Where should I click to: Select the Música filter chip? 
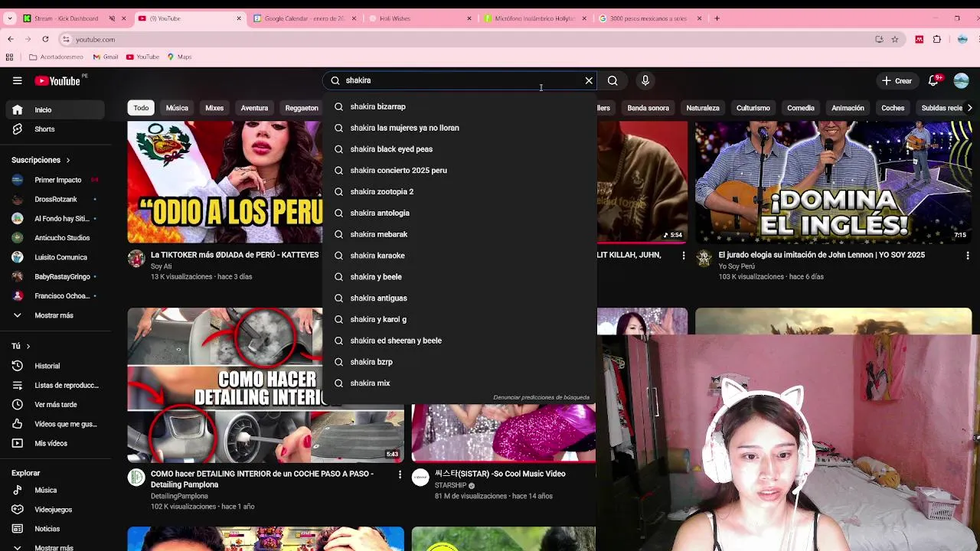pyautogui.click(x=177, y=108)
